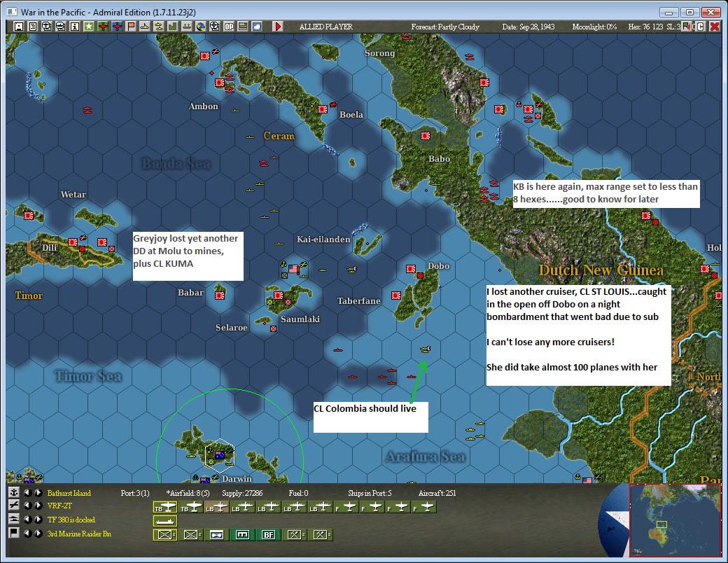The image size is (728, 563).
Task: Click the 'Port: 3(1)' text
Action: pyautogui.click(x=134, y=493)
